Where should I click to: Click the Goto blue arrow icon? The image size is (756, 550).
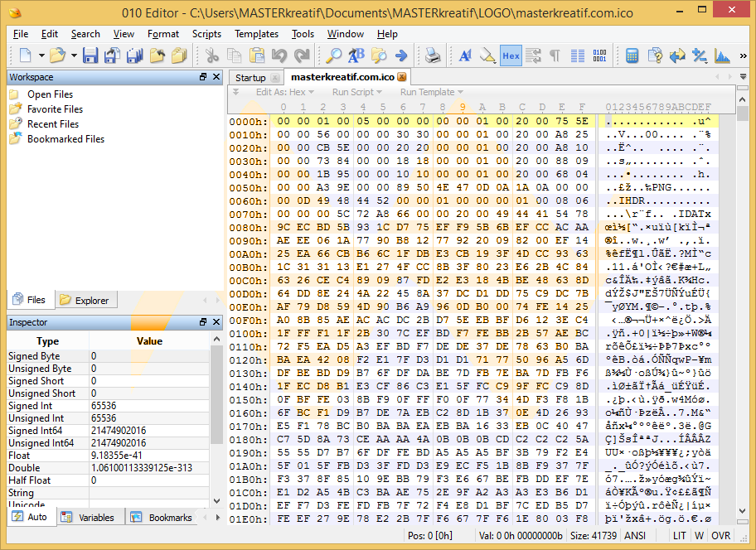pos(400,55)
